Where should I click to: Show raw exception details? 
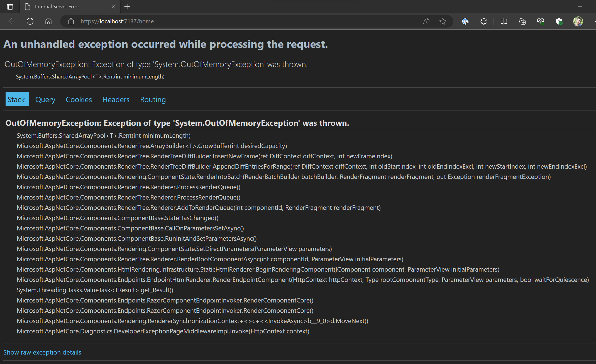click(42, 352)
